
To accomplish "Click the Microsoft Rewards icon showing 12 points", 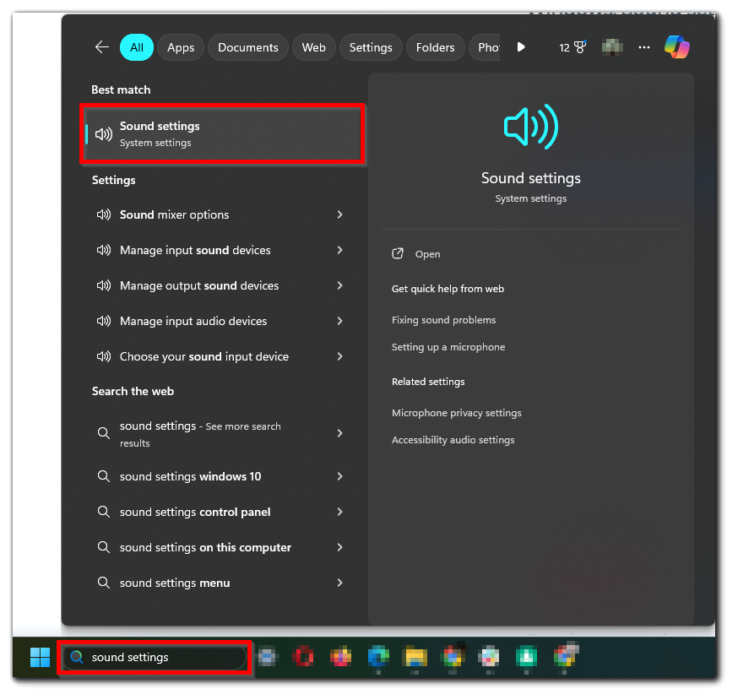I will (573, 47).
